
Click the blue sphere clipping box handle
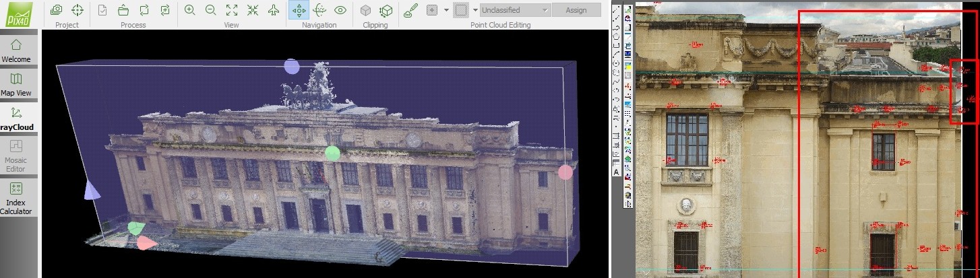(x=291, y=66)
